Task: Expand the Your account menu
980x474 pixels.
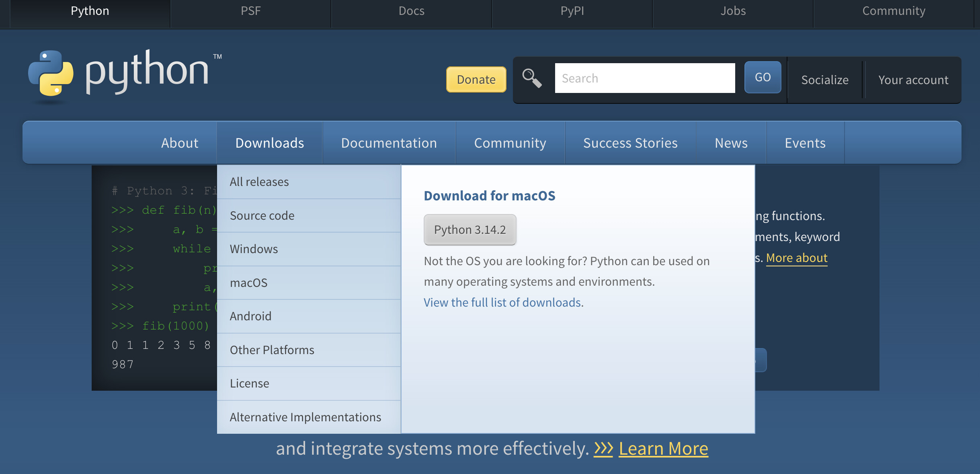Action: coord(913,80)
